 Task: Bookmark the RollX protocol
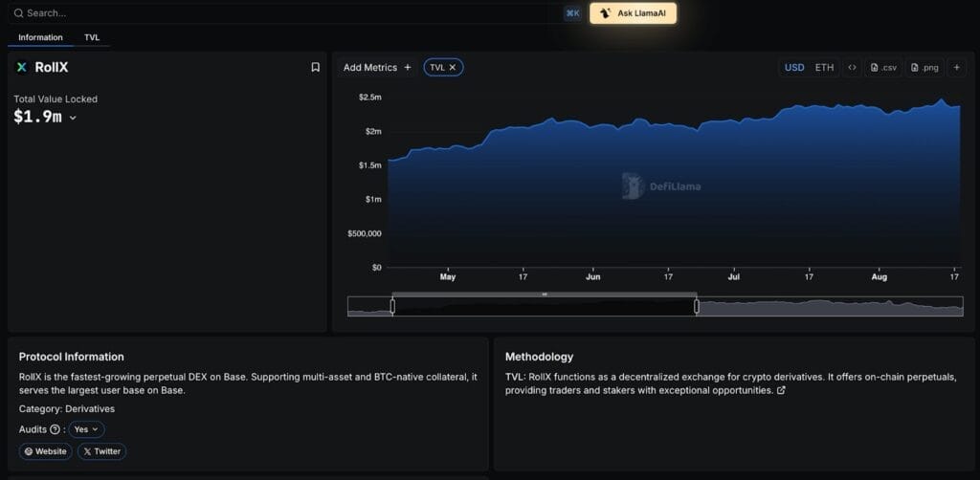point(315,68)
